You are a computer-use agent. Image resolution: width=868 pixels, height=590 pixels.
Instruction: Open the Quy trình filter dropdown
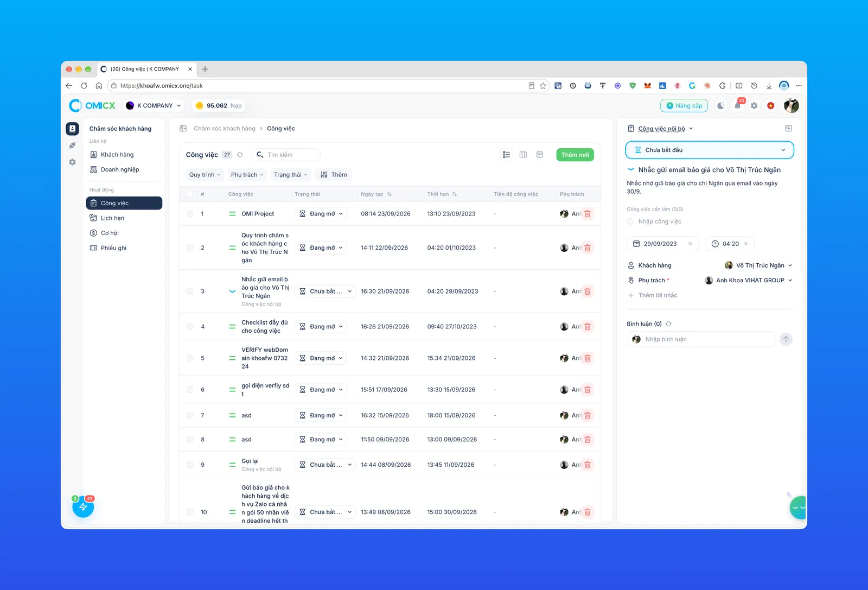[205, 175]
